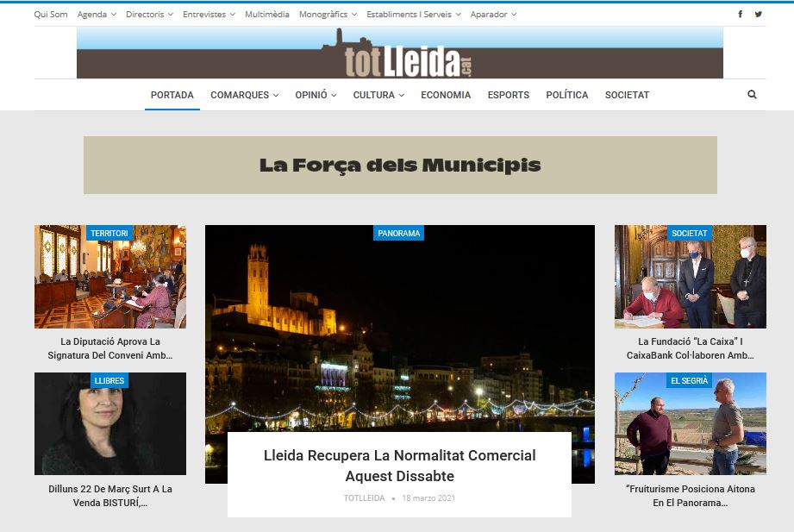Open the Agenda top menu dropdown
The width and height of the screenshot is (794, 532).
tap(96, 15)
